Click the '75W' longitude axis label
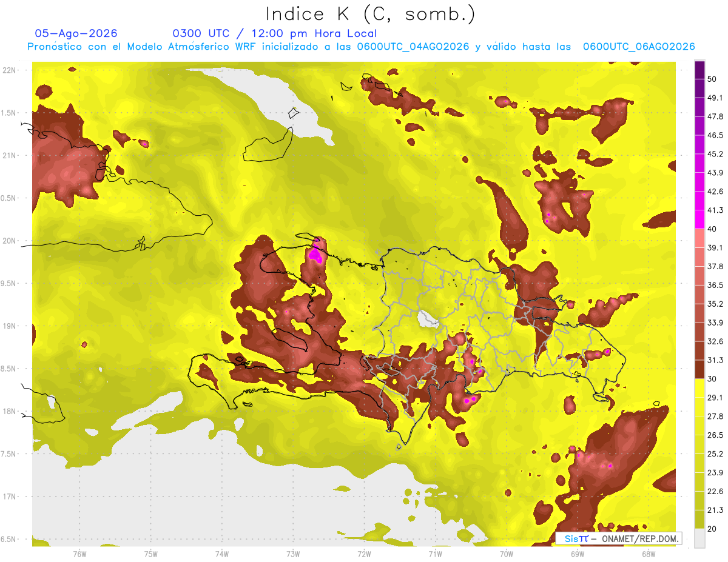The height and width of the screenshot is (562, 728). click(151, 554)
